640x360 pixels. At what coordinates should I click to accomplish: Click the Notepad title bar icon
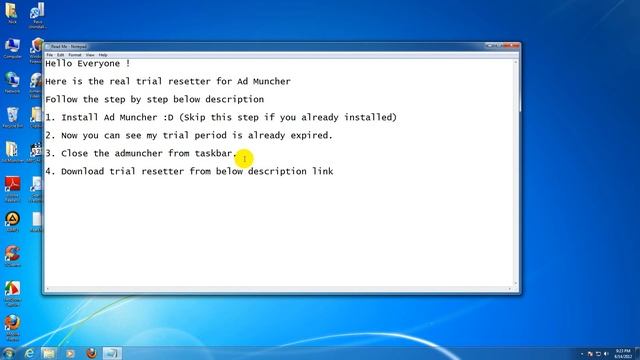[47, 47]
